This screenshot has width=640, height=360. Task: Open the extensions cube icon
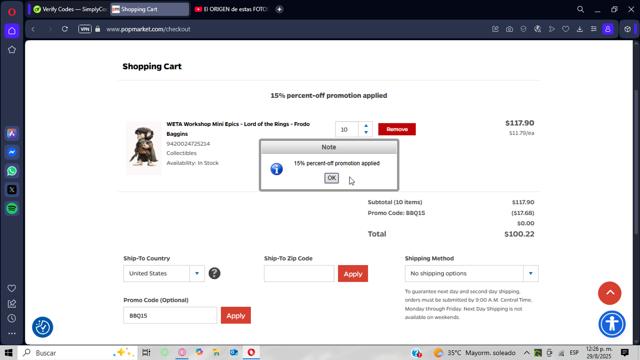627,29
